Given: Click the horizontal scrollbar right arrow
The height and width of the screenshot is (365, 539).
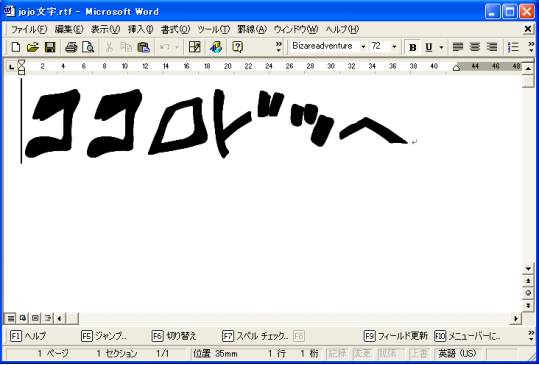Looking at the screenshot, I should (516, 319).
